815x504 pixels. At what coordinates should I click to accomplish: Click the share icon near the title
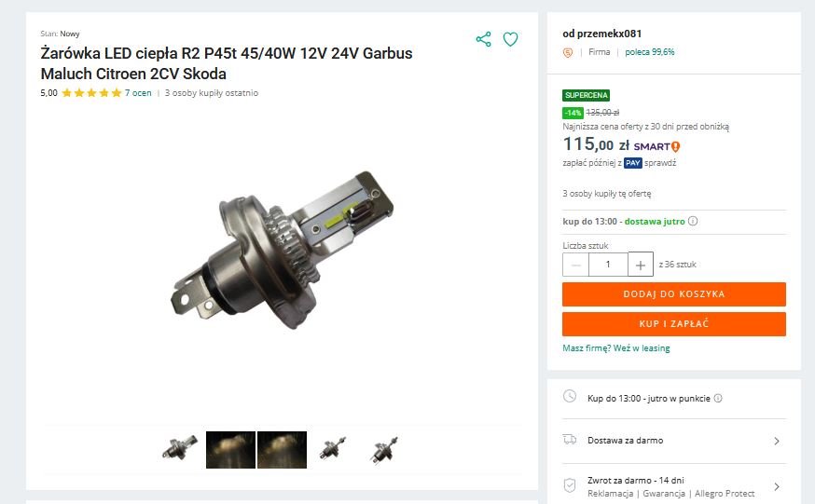[483, 39]
